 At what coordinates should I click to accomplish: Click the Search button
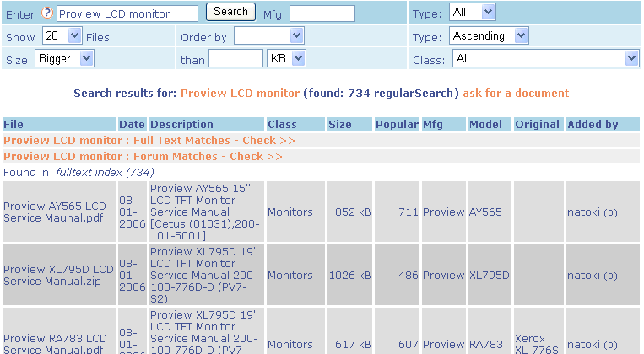click(x=230, y=12)
